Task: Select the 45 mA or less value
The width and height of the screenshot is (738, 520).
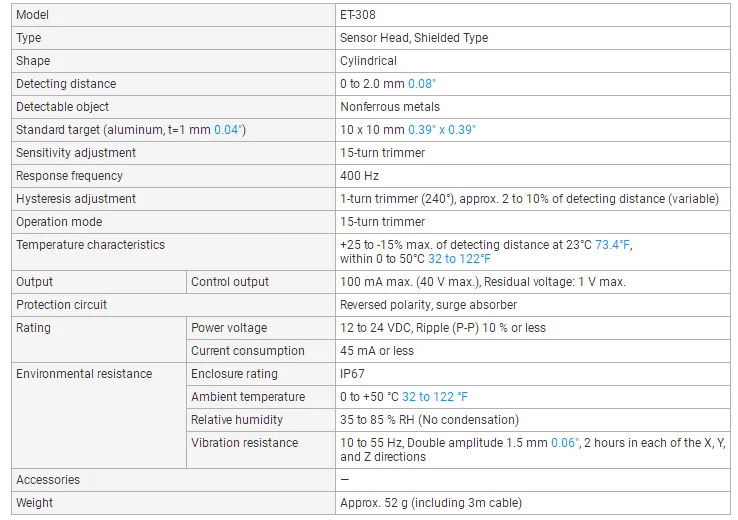Action: 377,351
